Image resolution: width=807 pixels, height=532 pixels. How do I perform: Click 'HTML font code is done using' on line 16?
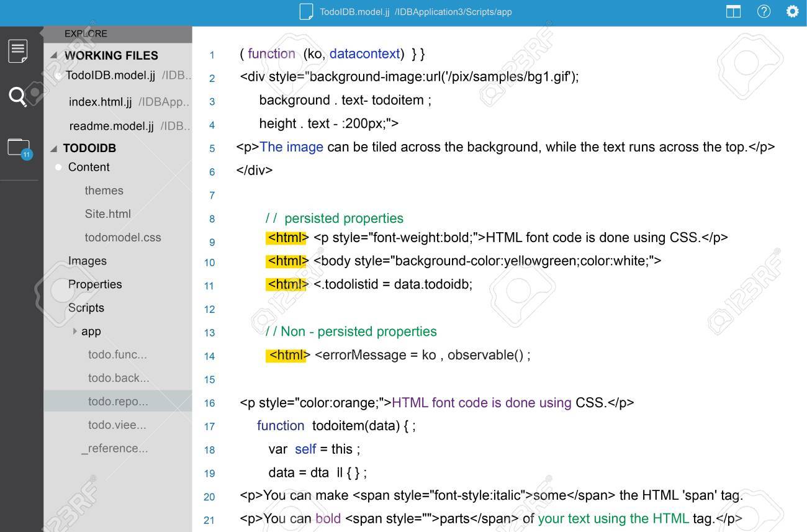pos(482,403)
